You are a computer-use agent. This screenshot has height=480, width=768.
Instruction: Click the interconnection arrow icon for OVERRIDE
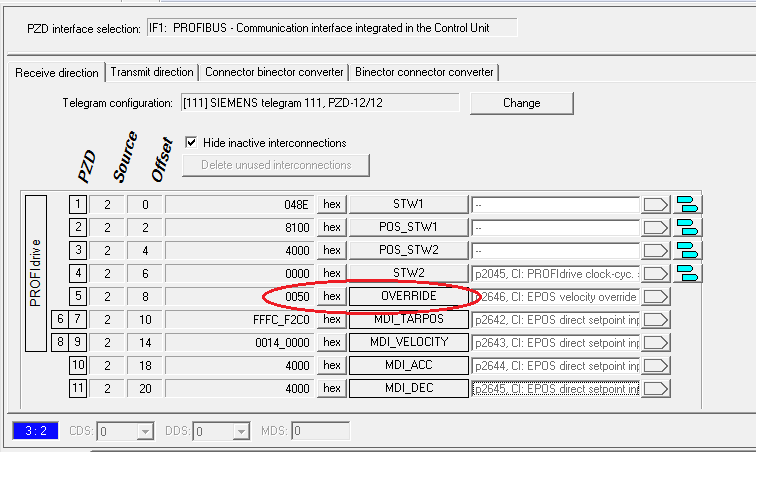pos(656,297)
